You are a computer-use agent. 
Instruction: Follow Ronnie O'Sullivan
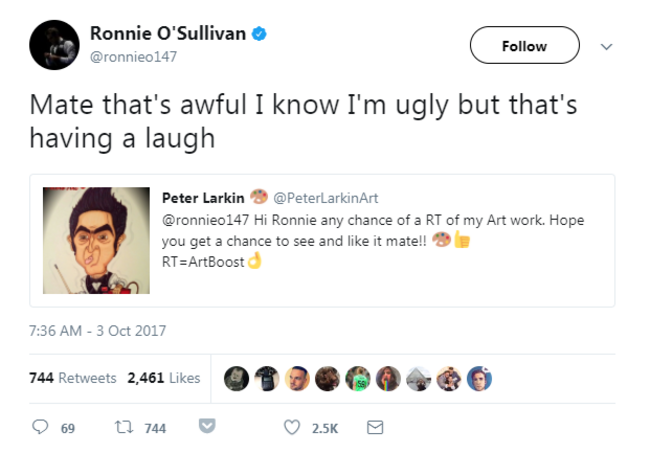pos(524,46)
